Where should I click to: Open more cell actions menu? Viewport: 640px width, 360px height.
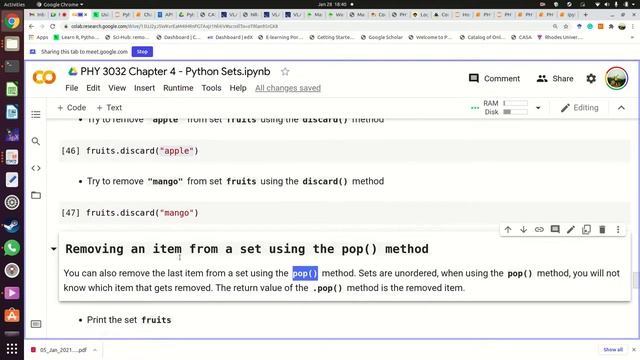pos(618,229)
